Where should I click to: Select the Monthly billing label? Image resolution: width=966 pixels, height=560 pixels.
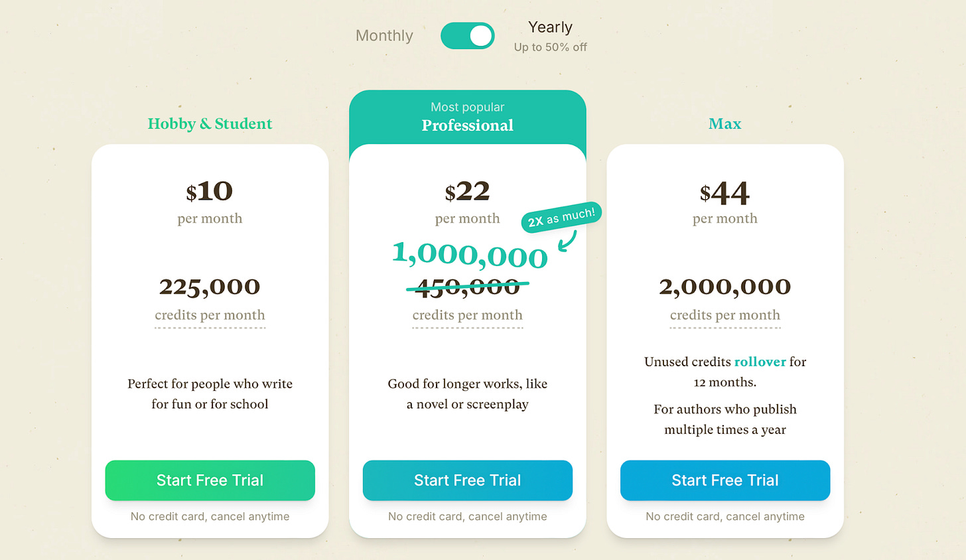tap(384, 36)
